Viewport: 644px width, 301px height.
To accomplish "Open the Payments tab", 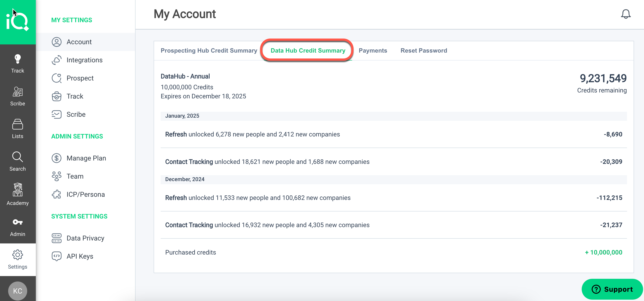I will point(373,51).
